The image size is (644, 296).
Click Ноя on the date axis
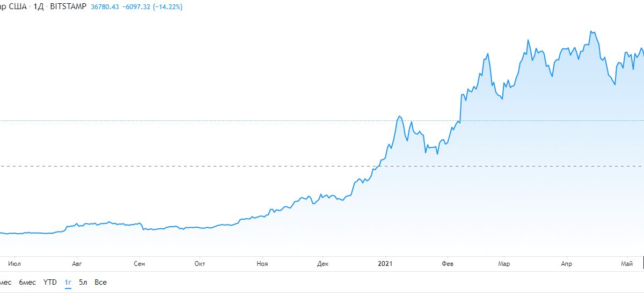coord(262,264)
